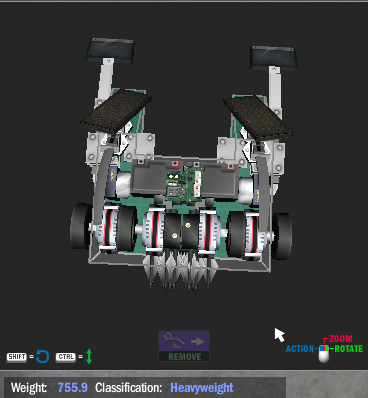Select the right outer wheel
Viewport: 368px width, 398px height.
[282, 236]
